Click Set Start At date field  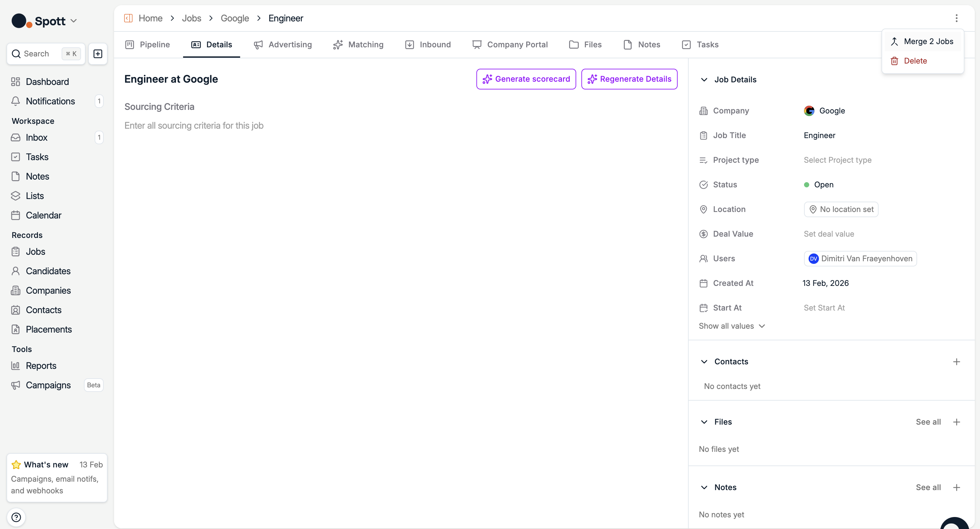(x=824, y=308)
